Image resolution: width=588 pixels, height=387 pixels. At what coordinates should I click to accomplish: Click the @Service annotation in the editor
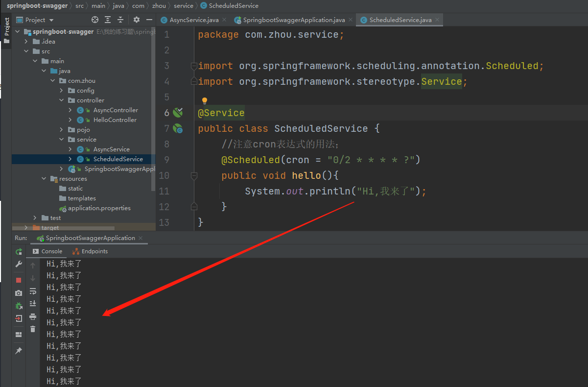pos(221,113)
